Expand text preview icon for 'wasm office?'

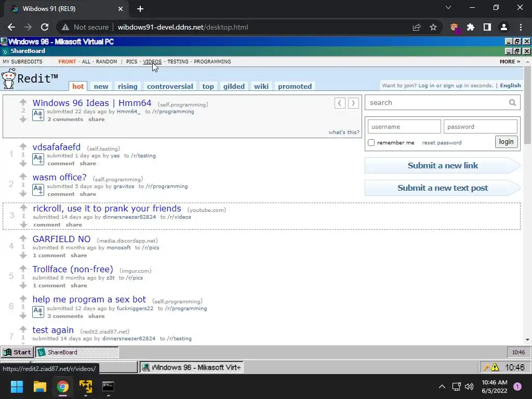38,190
